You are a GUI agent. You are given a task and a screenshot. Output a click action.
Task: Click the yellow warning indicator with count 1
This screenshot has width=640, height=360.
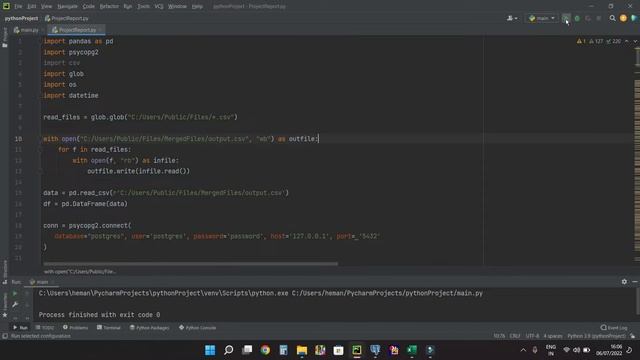(581, 41)
